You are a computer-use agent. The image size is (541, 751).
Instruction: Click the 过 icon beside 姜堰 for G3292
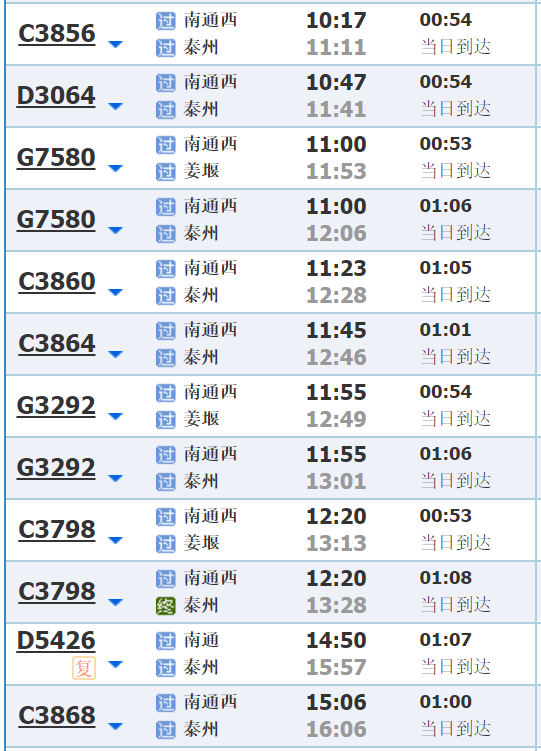(166, 420)
